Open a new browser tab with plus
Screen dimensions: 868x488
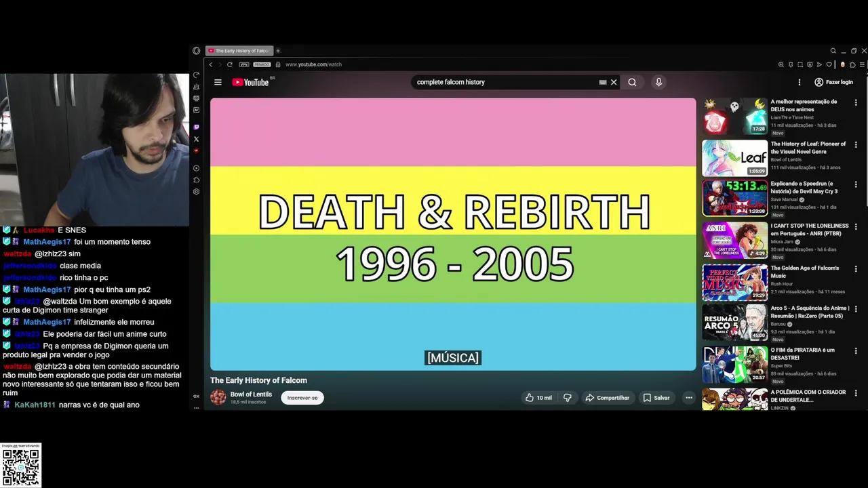278,51
